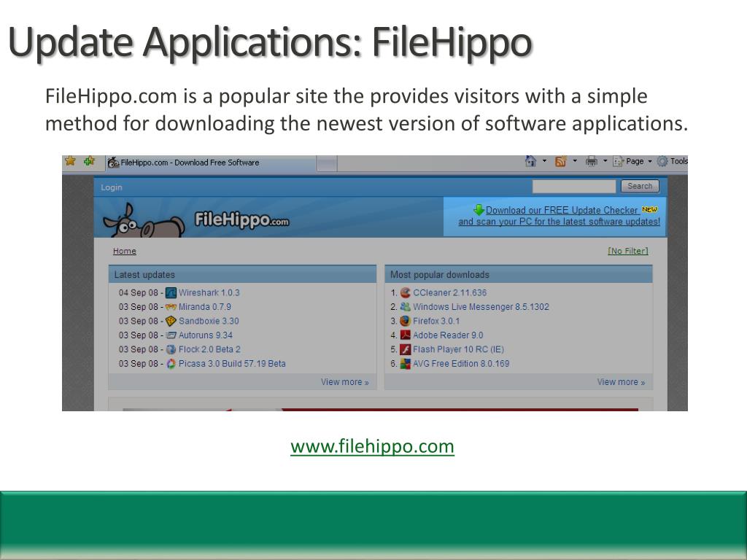Open the Home icon dropdown arrow
The width and height of the screenshot is (747, 560).
(x=544, y=161)
